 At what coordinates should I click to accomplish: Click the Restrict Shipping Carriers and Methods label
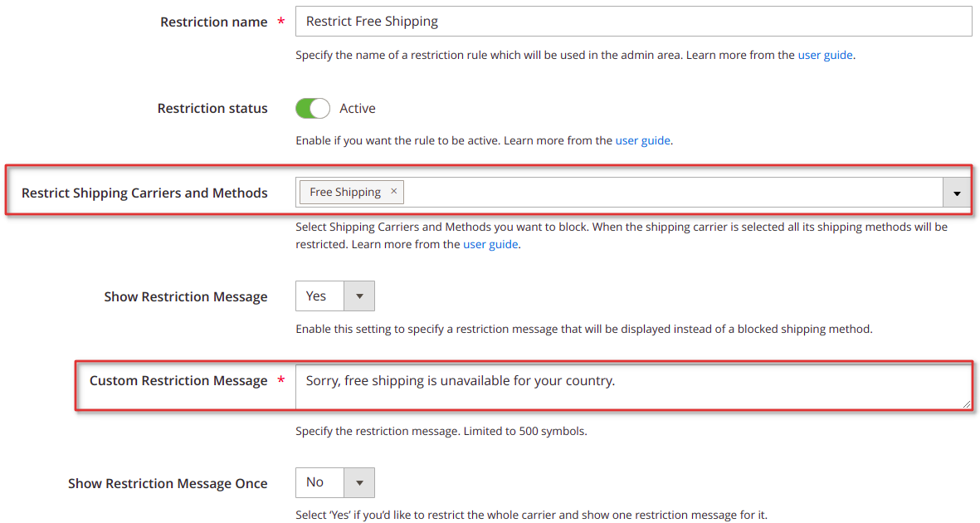[x=144, y=193]
